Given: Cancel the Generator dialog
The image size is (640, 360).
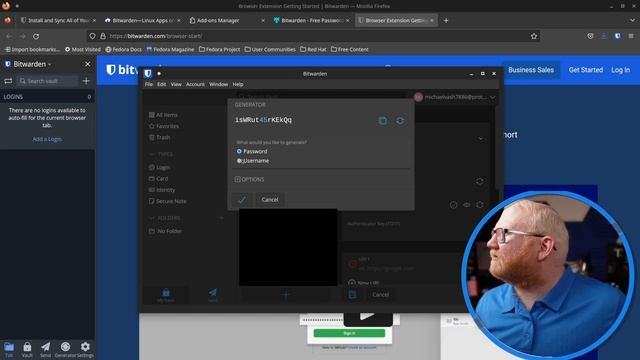Looking at the screenshot, I should pyautogui.click(x=270, y=200).
